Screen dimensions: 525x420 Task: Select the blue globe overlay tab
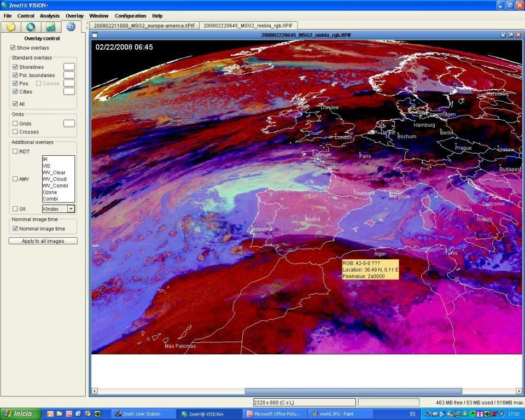click(x=71, y=26)
